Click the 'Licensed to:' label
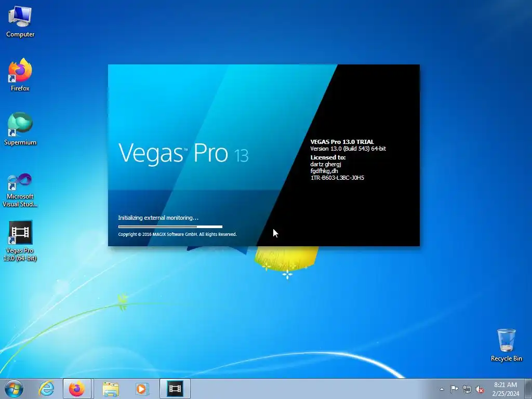Viewport: 532px width, 399px height. coord(328,157)
